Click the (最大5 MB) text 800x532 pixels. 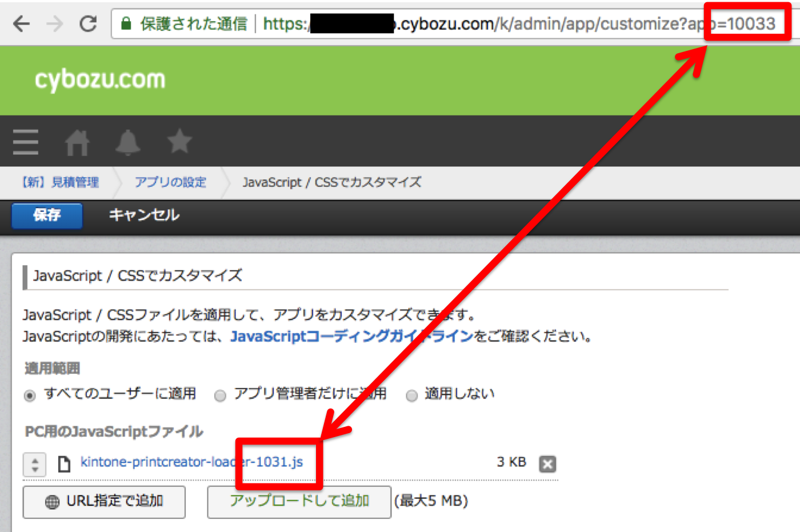tap(431, 501)
